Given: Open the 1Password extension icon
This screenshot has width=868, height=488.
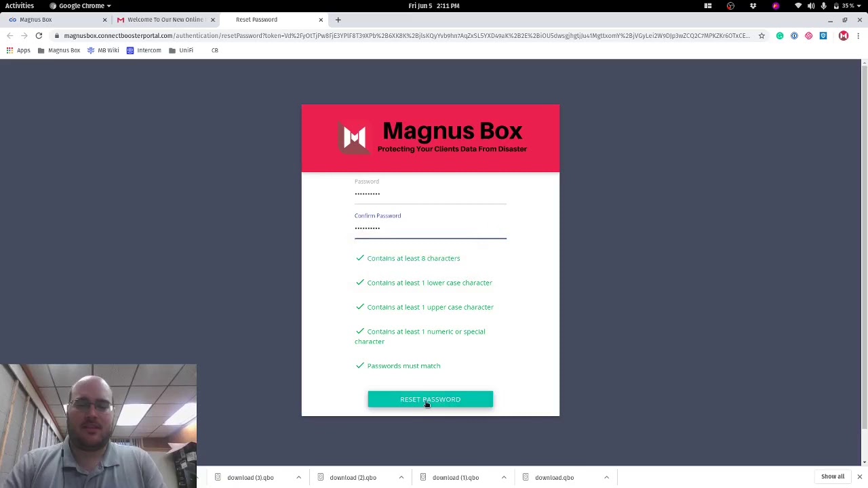Looking at the screenshot, I should pyautogui.click(x=794, y=35).
